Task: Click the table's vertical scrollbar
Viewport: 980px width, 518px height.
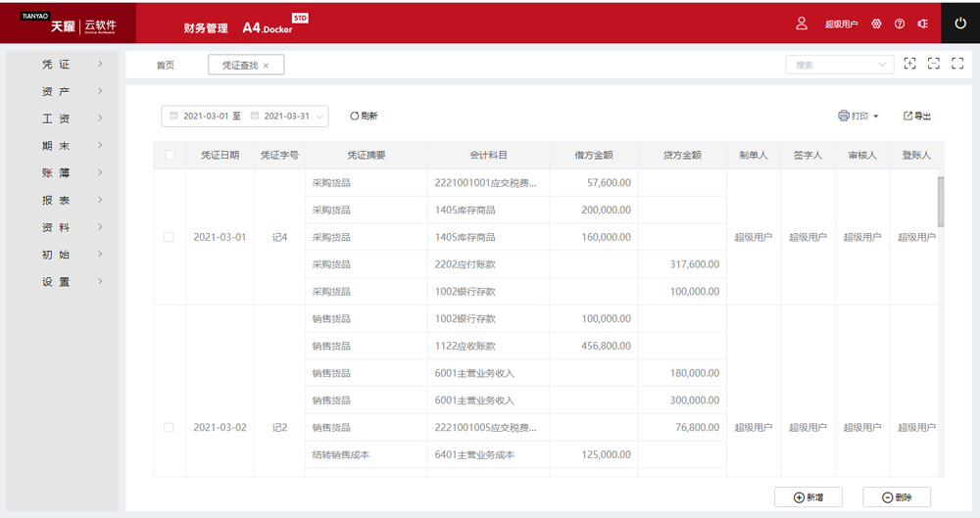Action: point(941,202)
